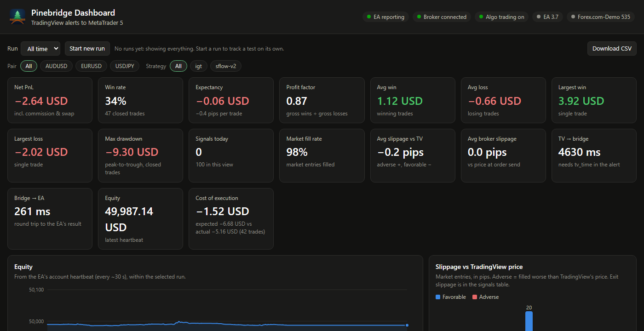Viewport: 644px width, 331px height.
Task: Click the Avg win 1.12 USD value
Action: [x=400, y=101]
